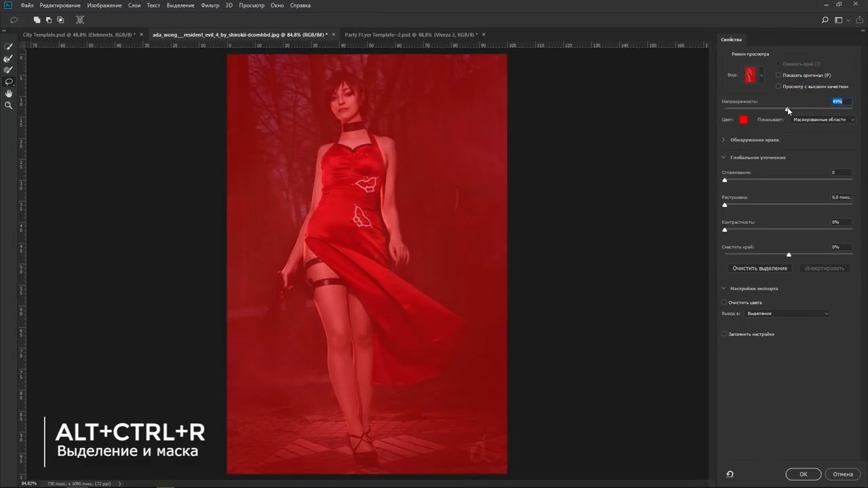The height and width of the screenshot is (488, 868).
Task: Choose Add to selection mode
Action: [x=37, y=20]
